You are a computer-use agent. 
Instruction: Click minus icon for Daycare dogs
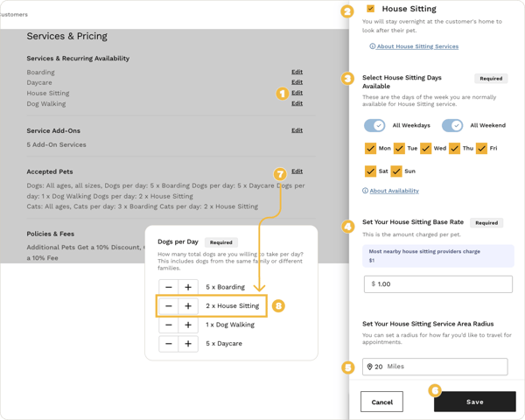click(x=169, y=344)
